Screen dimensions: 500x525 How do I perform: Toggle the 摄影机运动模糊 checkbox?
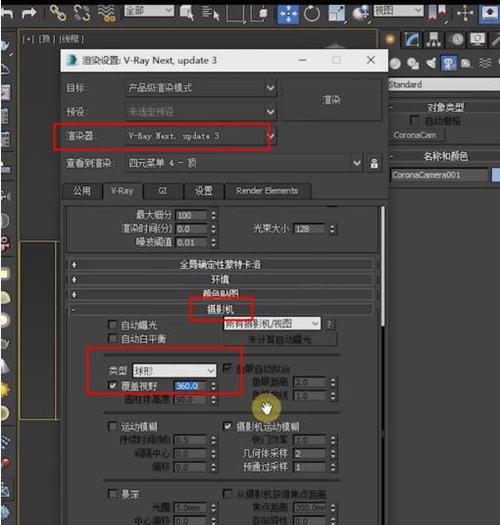[x=228, y=426]
